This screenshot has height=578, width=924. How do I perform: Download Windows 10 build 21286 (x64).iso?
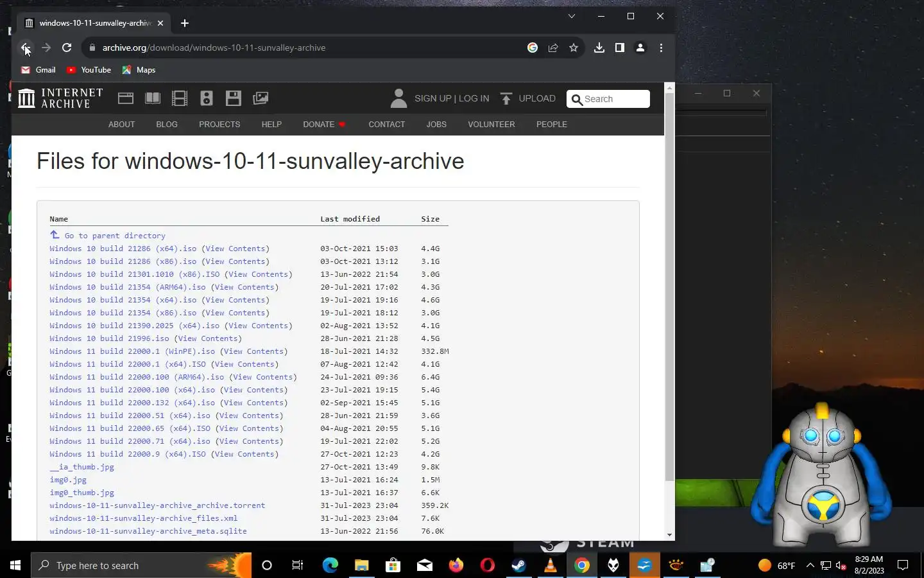pos(123,249)
